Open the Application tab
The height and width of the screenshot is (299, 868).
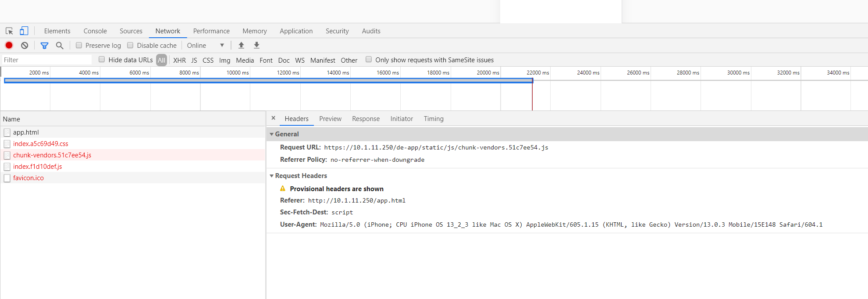(x=296, y=31)
